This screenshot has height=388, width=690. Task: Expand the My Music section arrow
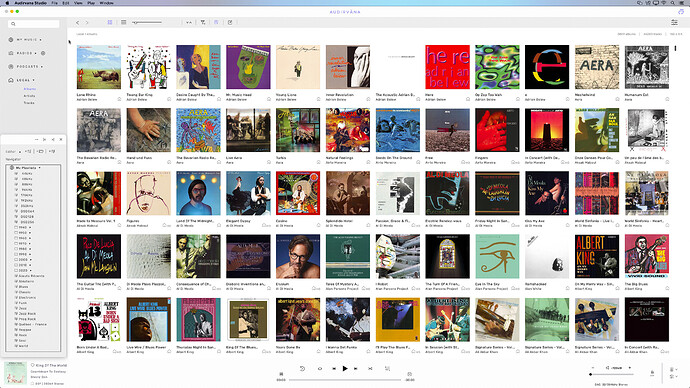tap(41, 40)
